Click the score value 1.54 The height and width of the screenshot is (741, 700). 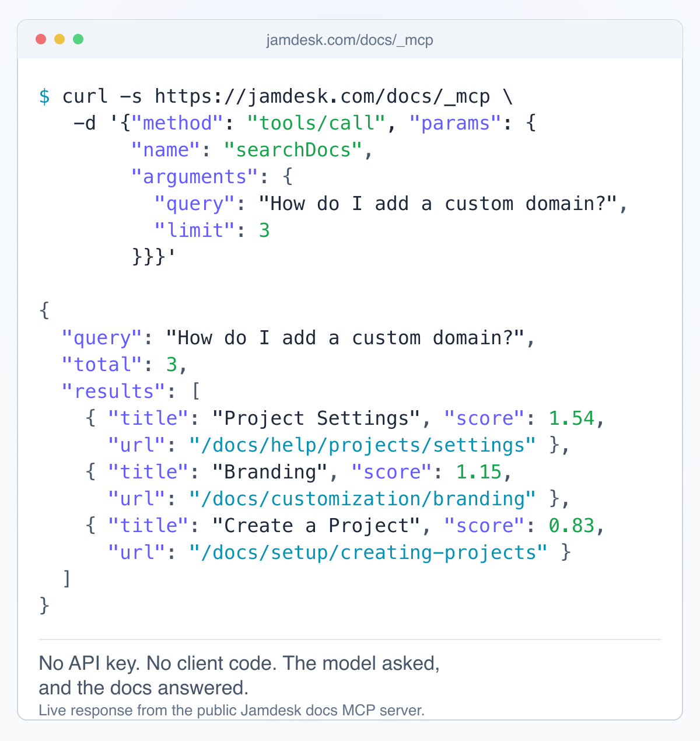(x=571, y=418)
